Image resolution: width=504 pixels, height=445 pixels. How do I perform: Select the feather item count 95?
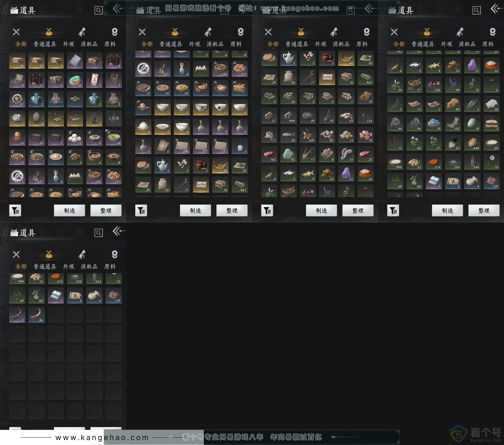click(327, 116)
